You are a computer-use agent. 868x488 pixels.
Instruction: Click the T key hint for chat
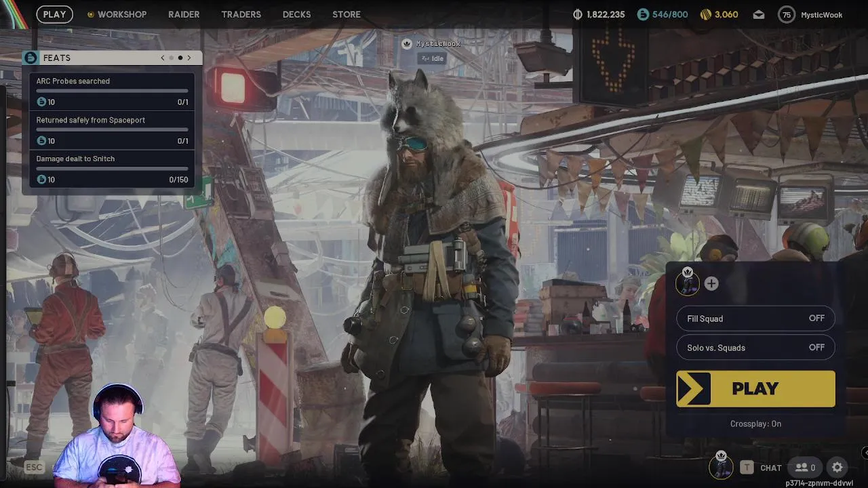pyautogui.click(x=747, y=467)
